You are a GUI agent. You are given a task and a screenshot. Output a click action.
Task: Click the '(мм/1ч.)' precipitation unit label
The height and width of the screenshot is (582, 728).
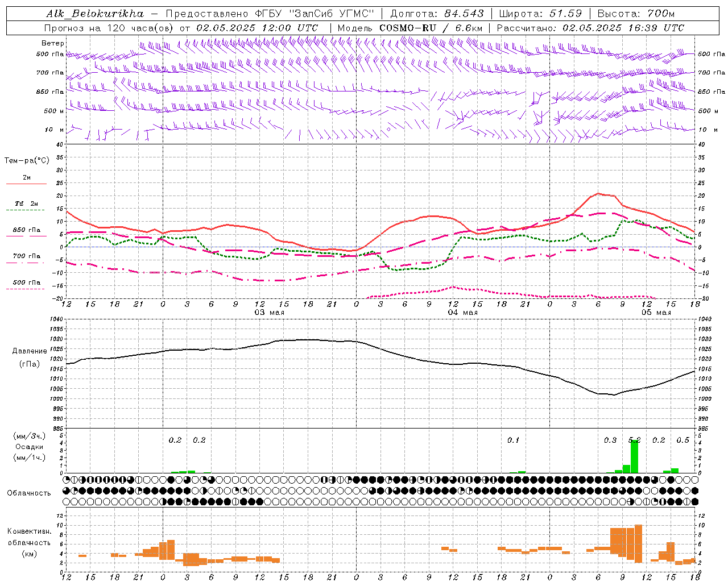pos(30,458)
